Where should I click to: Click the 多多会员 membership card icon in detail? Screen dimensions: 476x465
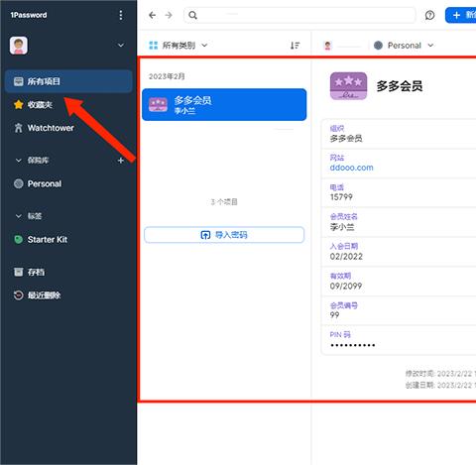(x=348, y=86)
